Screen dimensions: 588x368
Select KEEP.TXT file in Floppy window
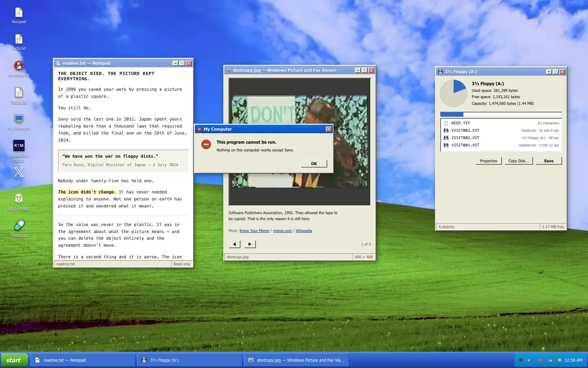click(501, 123)
